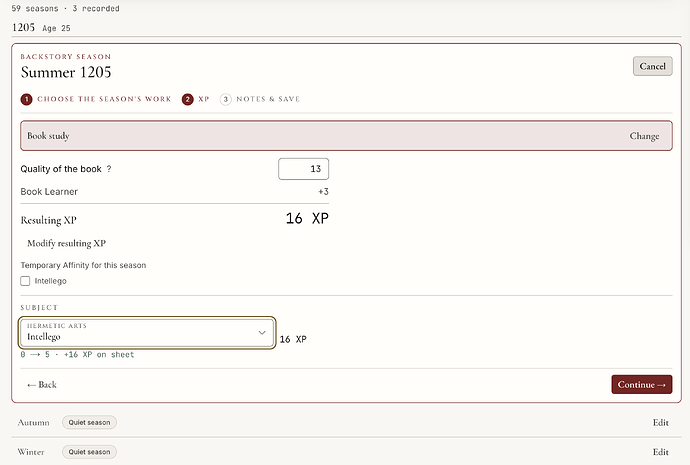The image size is (690, 465).
Task: Edit the Autumn season
Action: [661, 422]
